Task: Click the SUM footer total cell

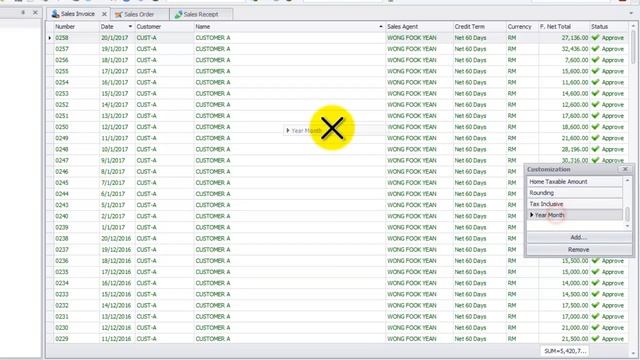Action: click(565, 351)
